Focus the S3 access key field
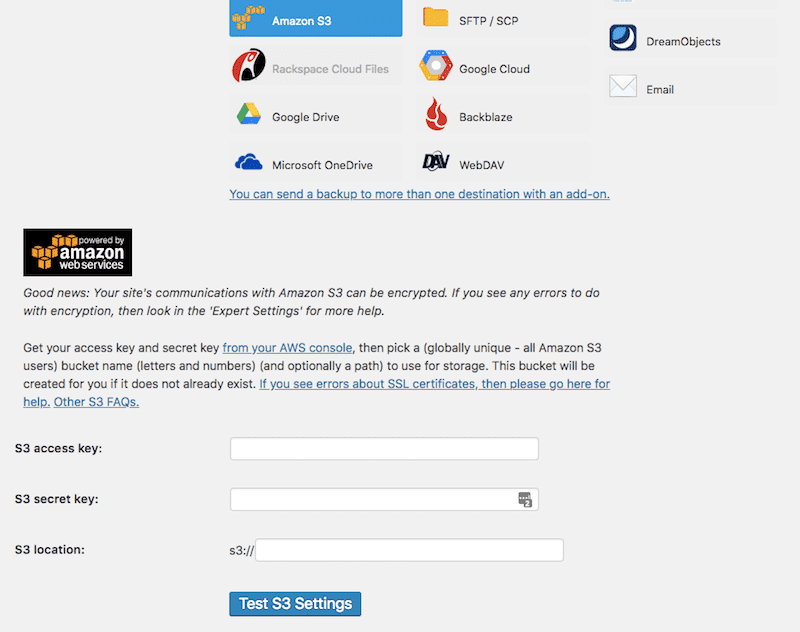Viewport: 800px width, 632px height. click(x=384, y=449)
